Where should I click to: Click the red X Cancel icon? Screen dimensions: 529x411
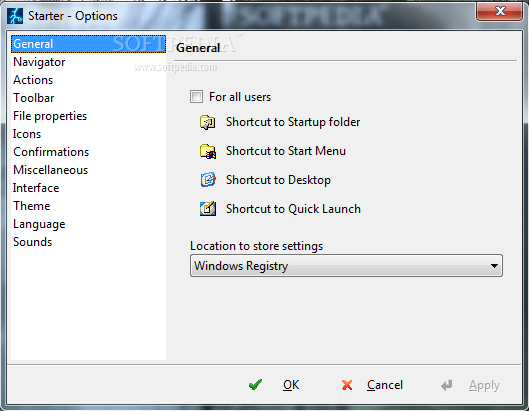(346, 385)
